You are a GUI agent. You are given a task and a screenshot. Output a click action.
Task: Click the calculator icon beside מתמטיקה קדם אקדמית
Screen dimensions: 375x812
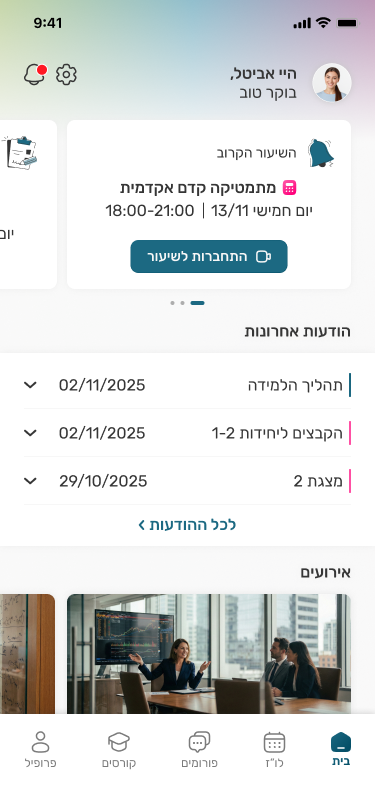pos(290,187)
